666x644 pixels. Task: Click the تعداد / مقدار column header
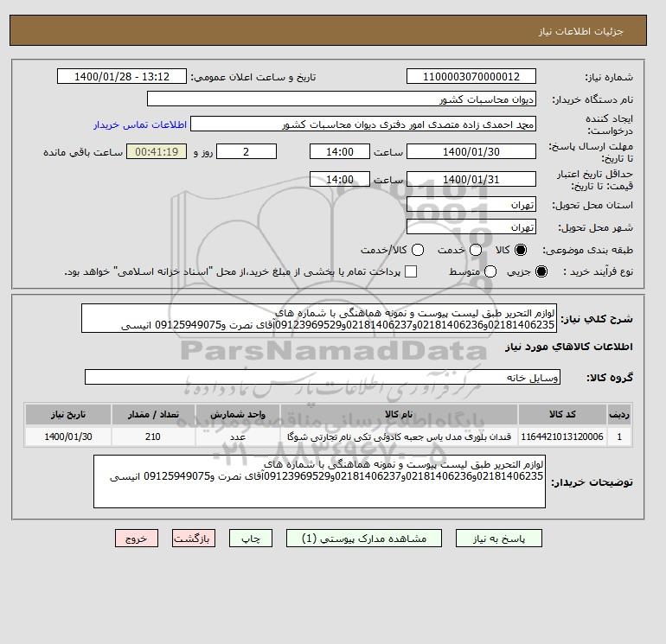153,414
